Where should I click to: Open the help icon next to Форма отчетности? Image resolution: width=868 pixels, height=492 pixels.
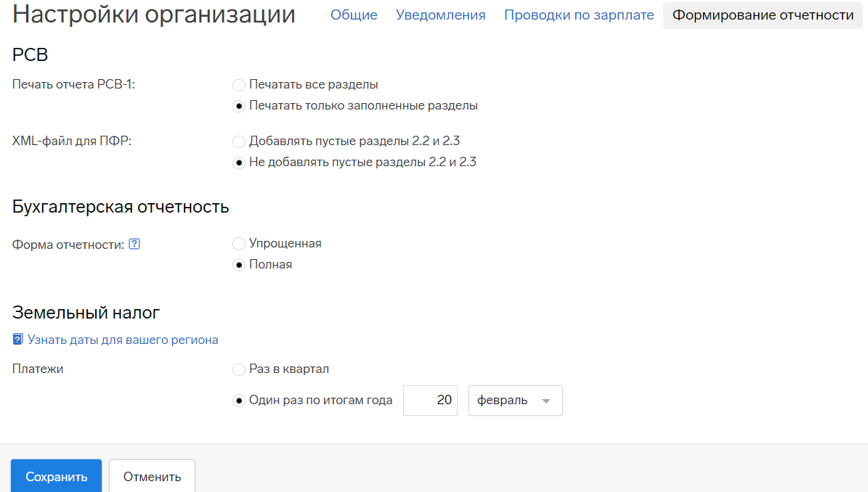[x=134, y=244]
